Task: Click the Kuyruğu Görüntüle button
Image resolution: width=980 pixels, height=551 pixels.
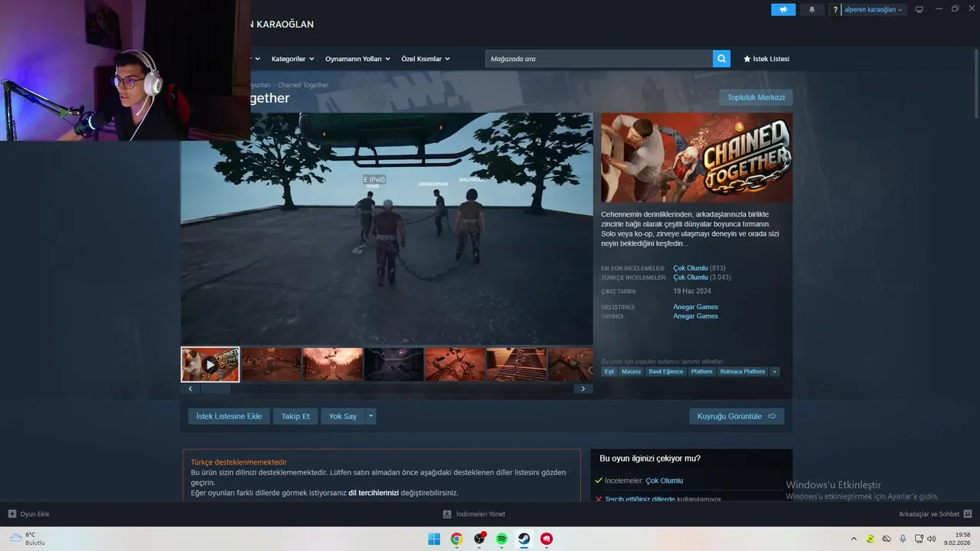Action: click(737, 416)
